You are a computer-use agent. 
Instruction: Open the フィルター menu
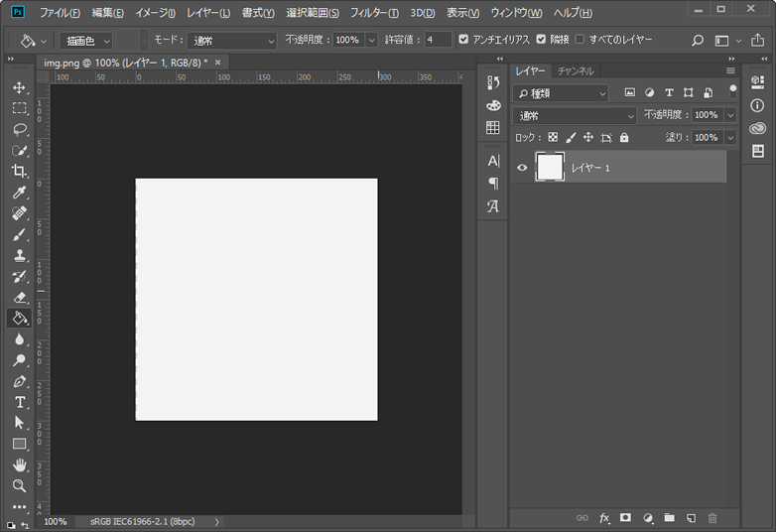(374, 13)
